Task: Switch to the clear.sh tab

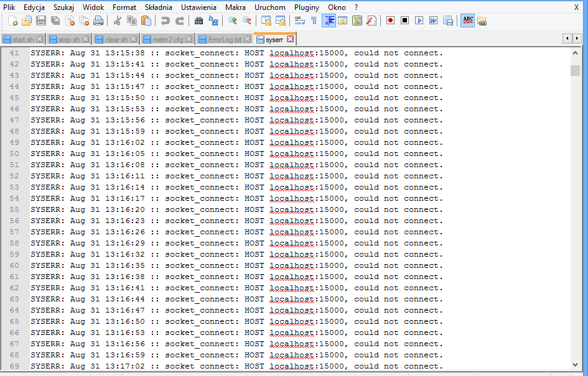Action: click(116, 39)
